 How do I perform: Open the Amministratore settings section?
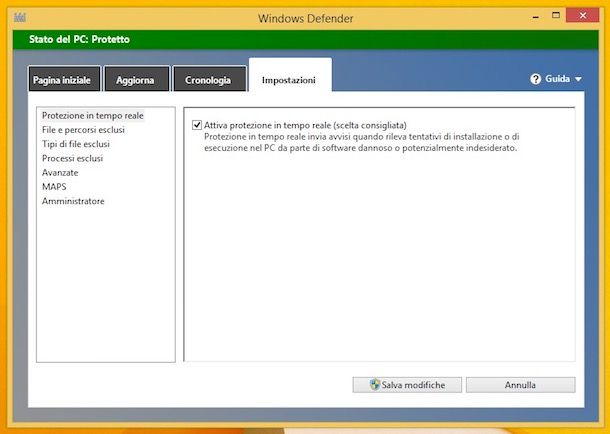(x=73, y=201)
